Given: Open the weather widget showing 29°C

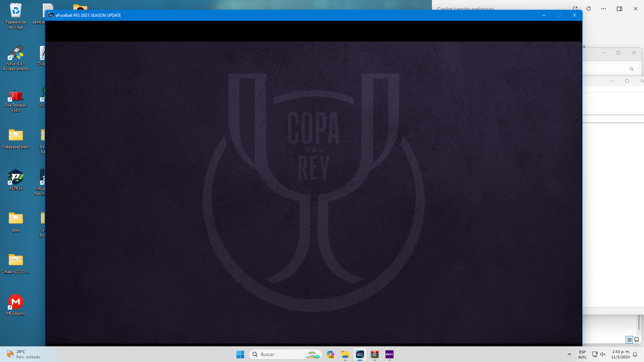Looking at the screenshot, I should 23,354.
